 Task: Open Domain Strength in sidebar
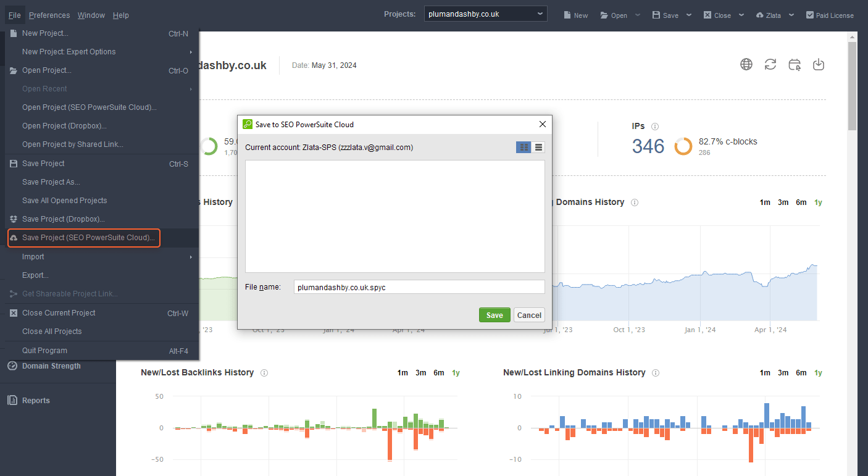click(51, 366)
